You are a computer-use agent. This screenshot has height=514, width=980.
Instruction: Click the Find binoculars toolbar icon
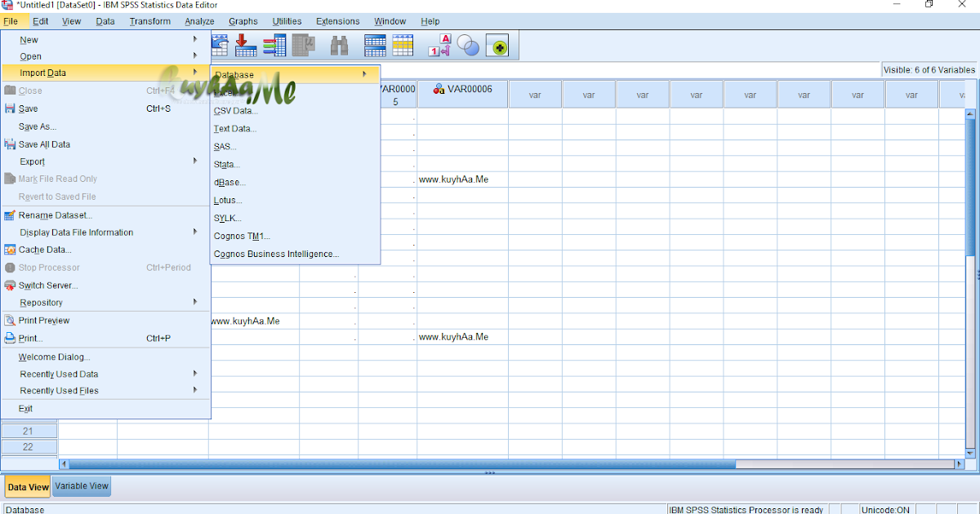tap(340, 46)
